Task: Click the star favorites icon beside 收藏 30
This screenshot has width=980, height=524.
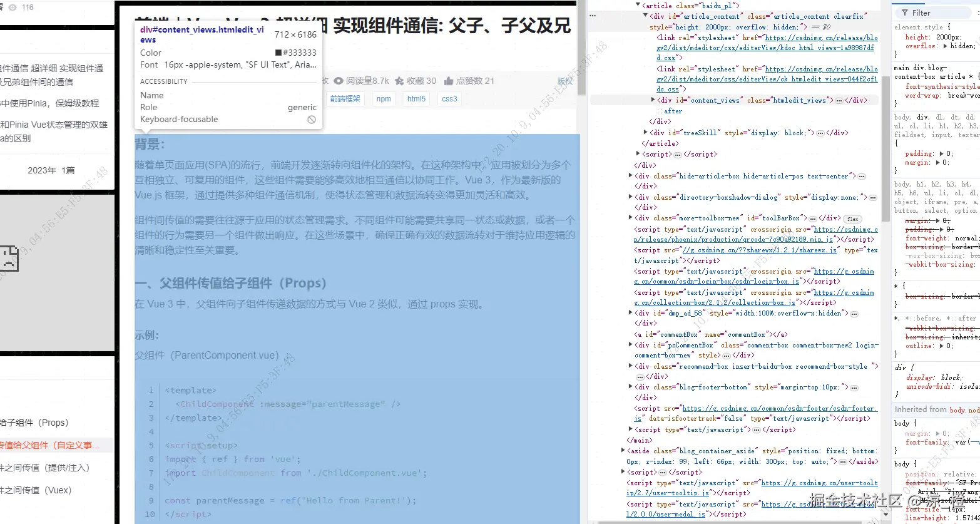Action: tap(399, 81)
